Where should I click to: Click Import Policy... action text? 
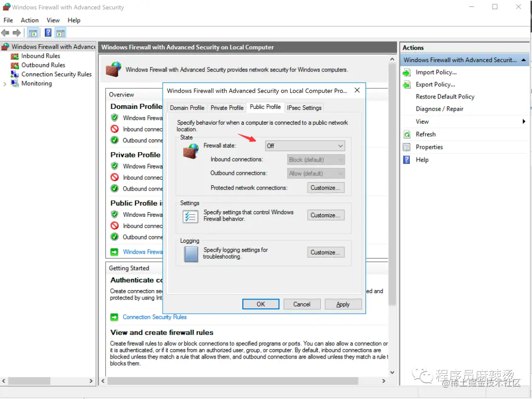436,72
